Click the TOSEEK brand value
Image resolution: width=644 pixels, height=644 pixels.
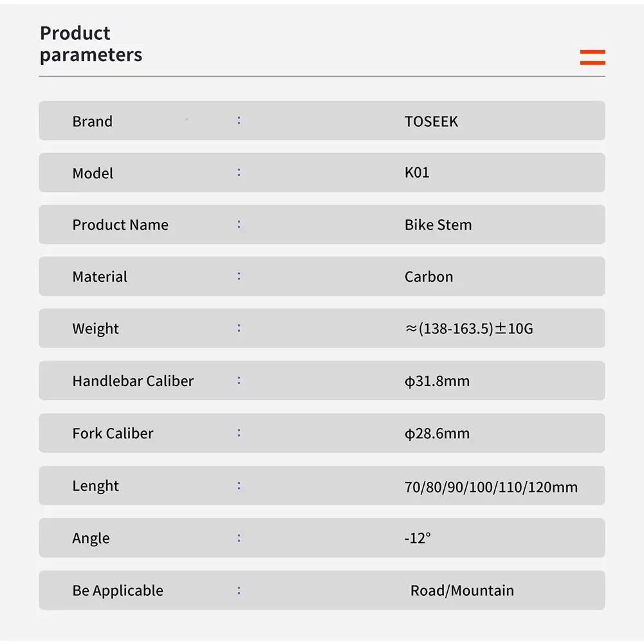coord(431,122)
